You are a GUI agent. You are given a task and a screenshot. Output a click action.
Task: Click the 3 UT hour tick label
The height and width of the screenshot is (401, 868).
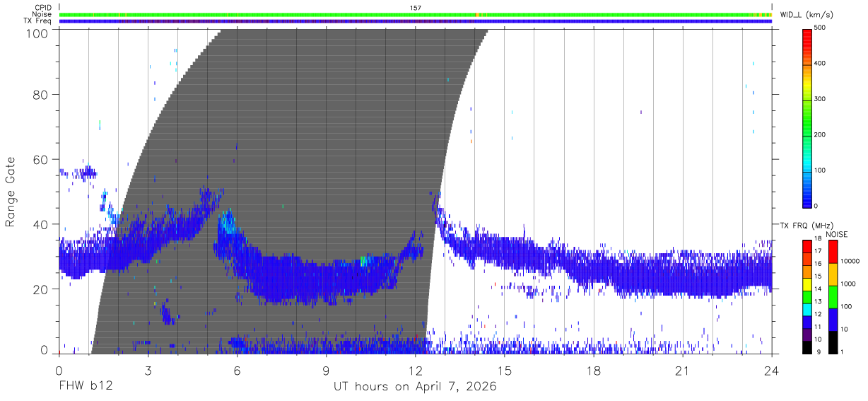148,371
